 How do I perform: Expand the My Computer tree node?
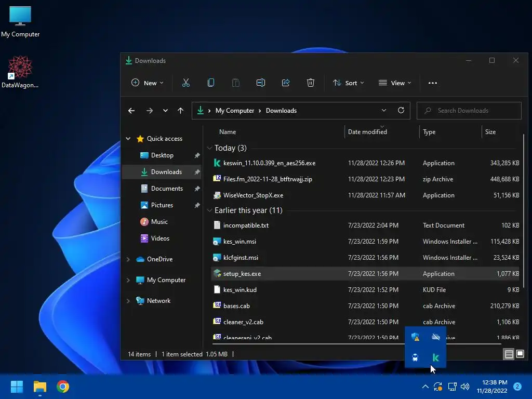click(128, 280)
